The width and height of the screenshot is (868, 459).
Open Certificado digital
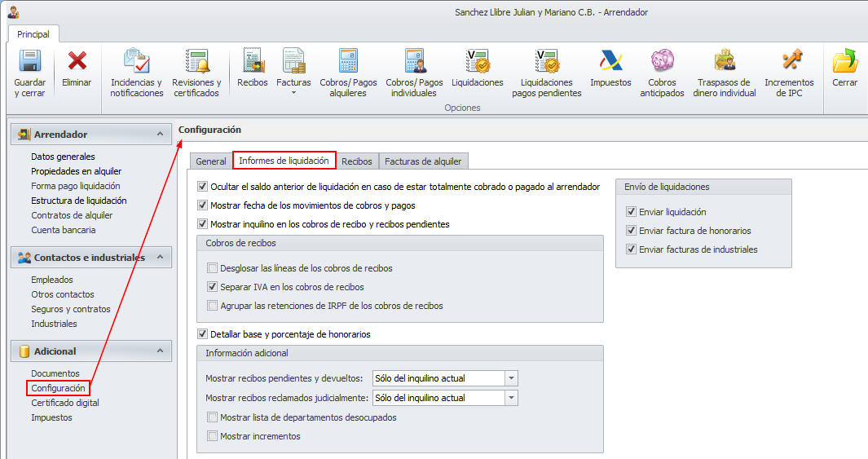(x=65, y=403)
